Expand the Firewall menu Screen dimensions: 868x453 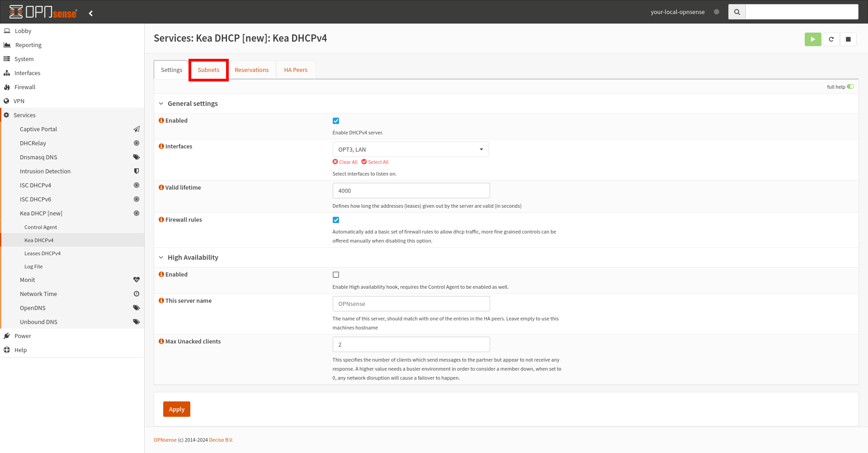[72, 87]
